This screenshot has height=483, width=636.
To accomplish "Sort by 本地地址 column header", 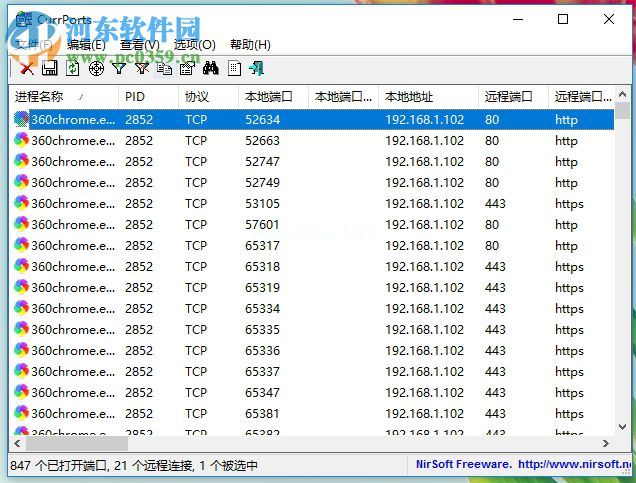I will (x=428, y=97).
